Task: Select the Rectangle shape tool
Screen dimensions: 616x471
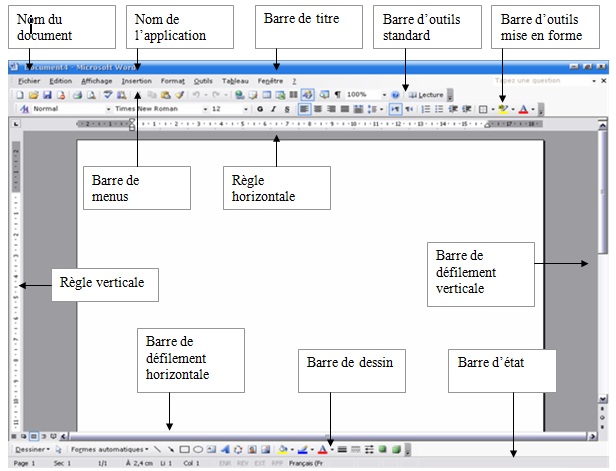Action: tap(184, 449)
